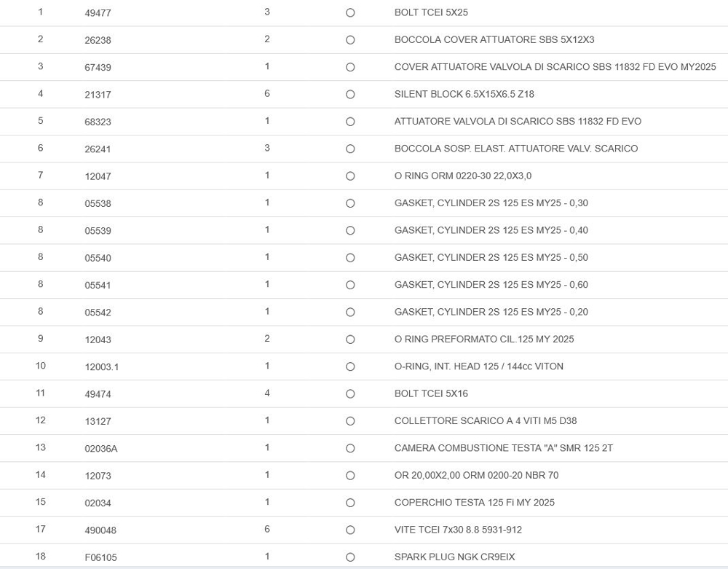Click part number 67439
Screen dimensions: 728x569
point(98,68)
